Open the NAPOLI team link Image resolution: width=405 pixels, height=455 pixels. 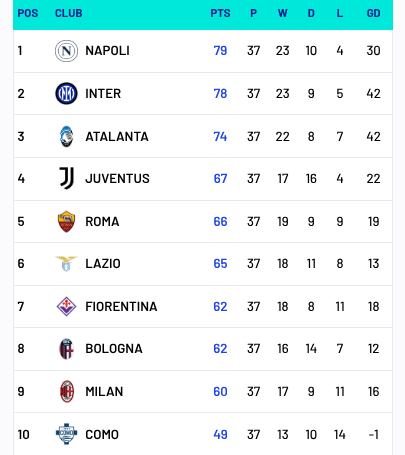107,51
